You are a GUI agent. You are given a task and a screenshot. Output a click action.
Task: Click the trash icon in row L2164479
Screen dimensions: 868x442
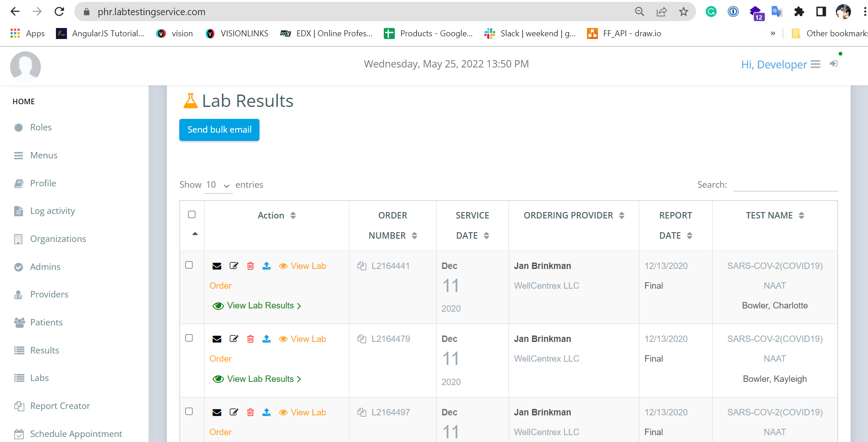pyautogui.click(x=250, y=339)
